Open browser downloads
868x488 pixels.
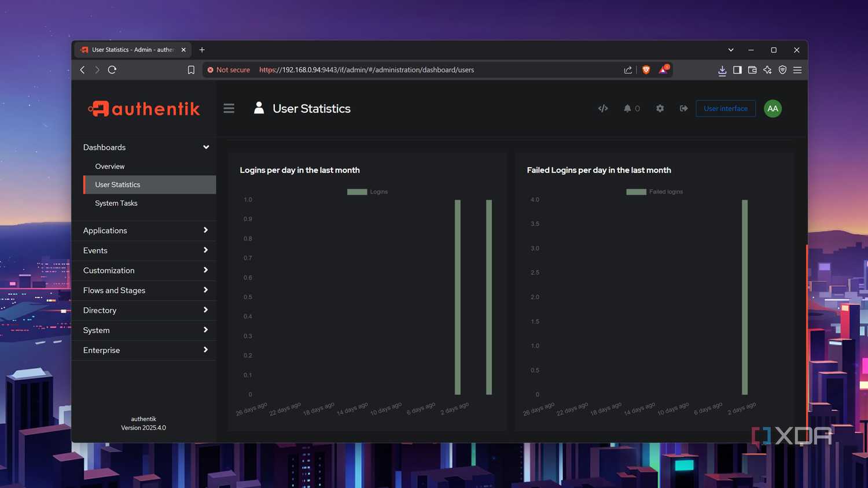click(x=722, y=70)
